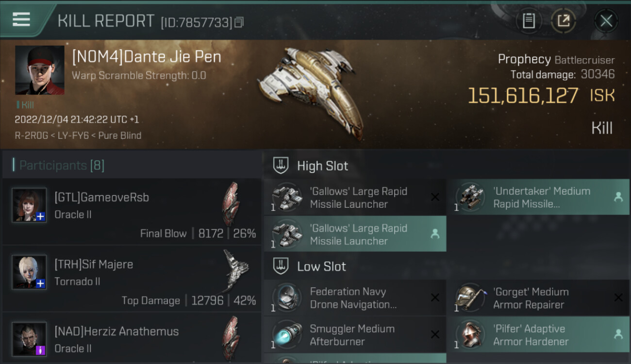
Task: Click the share export icon
Action: pos(563,21)
